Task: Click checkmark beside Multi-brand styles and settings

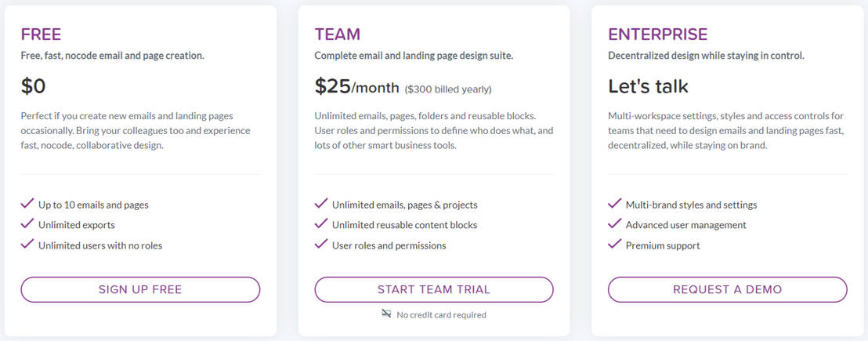Action: 614,204
